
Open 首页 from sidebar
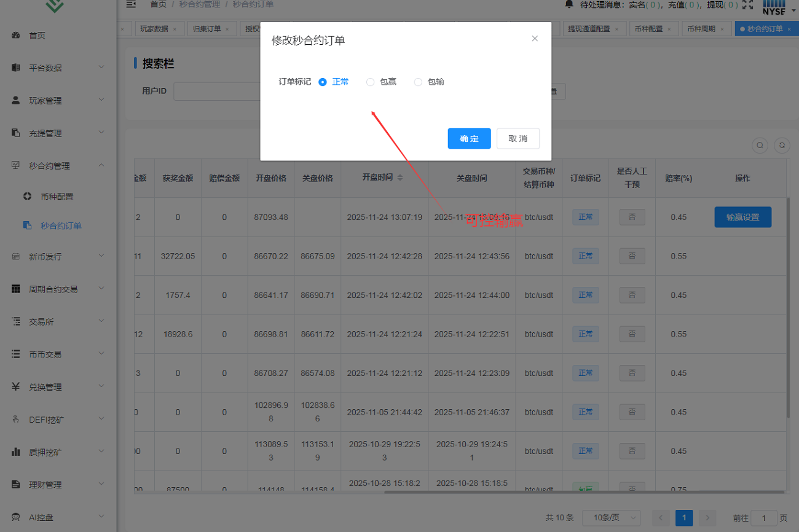pos(37,36)
